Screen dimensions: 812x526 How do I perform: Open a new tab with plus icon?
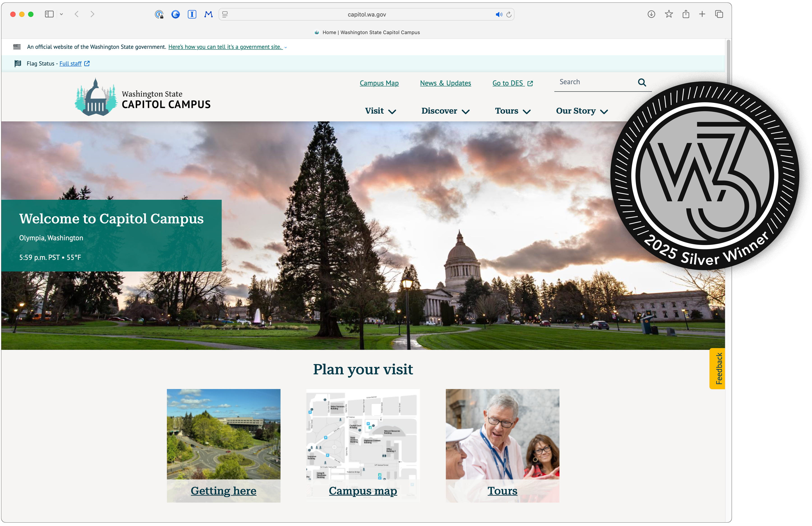tap(702, 14)
